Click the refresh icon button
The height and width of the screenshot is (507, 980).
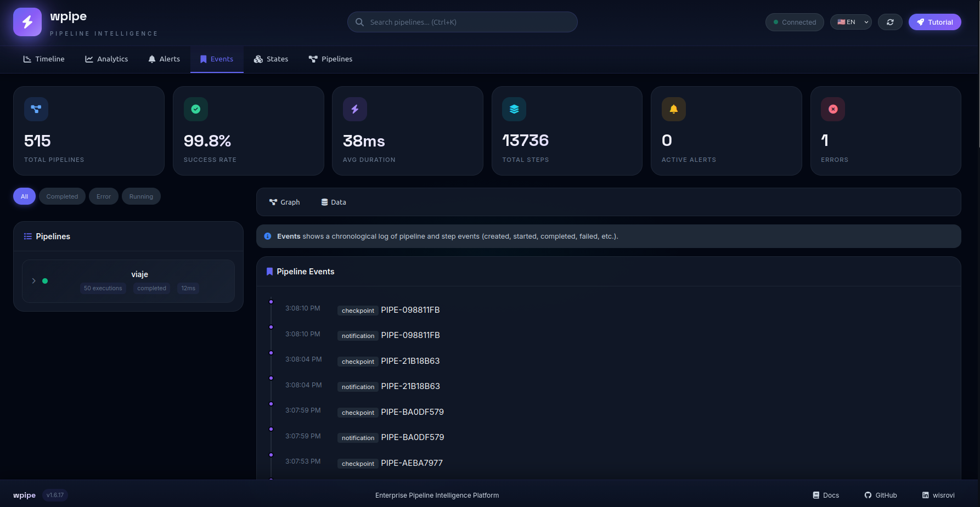(x=890, y=22)
